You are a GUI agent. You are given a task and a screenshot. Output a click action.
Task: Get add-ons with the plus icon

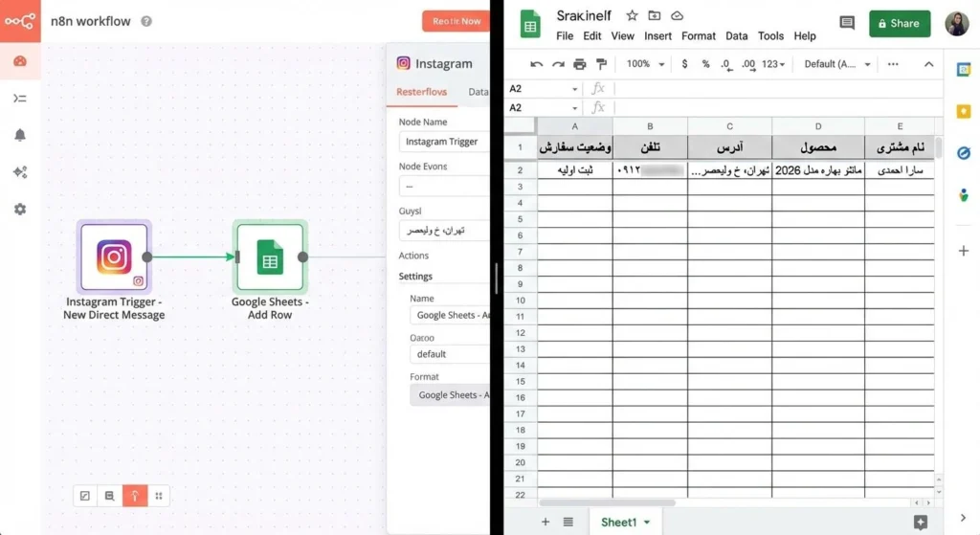point(964,251)
